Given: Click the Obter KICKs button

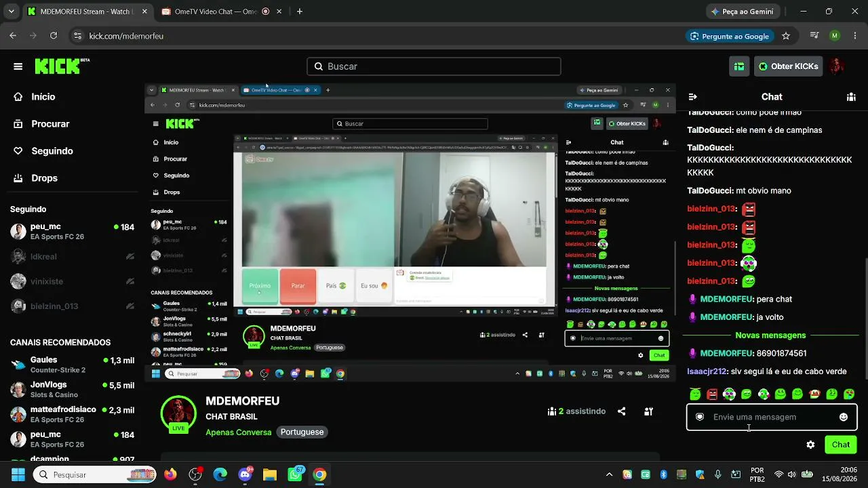Looking at the screenshot, I should (x=788, y=66).
